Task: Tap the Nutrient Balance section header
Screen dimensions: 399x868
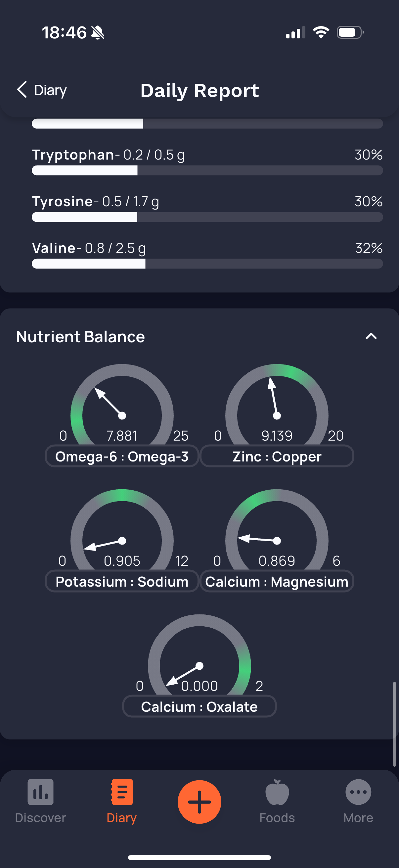Action: [80, 337]
